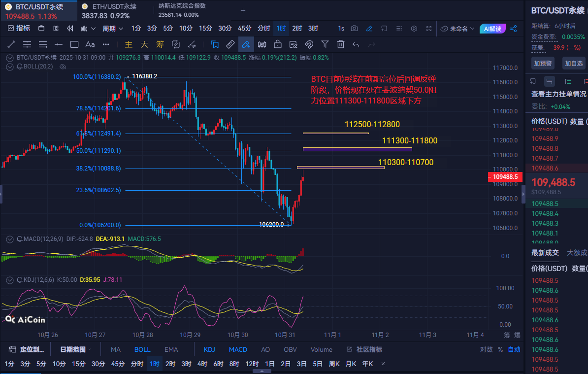The image size is (588, 374).
Task: Switch to the 大额成交 tab
Action: pos(577,253)
